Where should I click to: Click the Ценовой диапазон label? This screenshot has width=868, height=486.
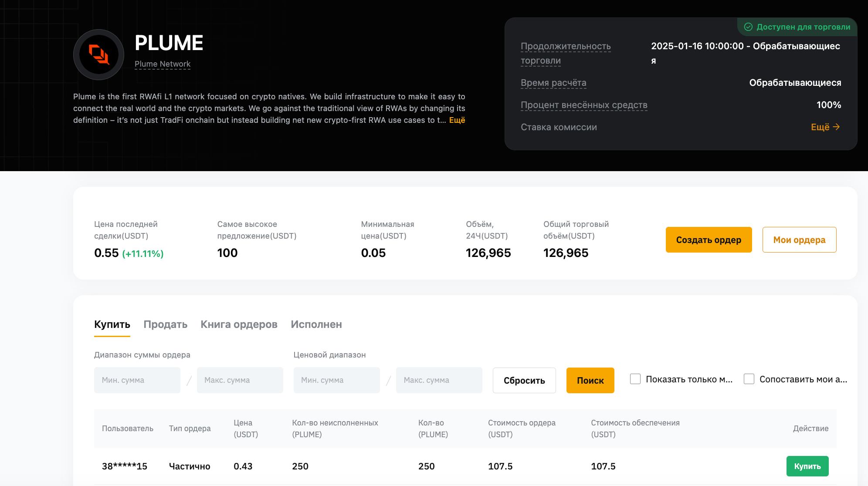coord(330,355)
